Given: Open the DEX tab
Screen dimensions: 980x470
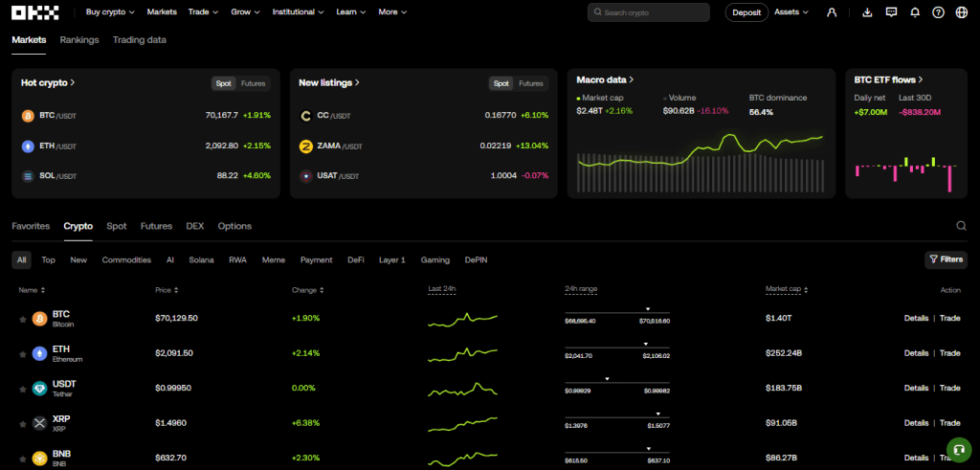Looking at the screenshot, I should (x=195, y=226).
